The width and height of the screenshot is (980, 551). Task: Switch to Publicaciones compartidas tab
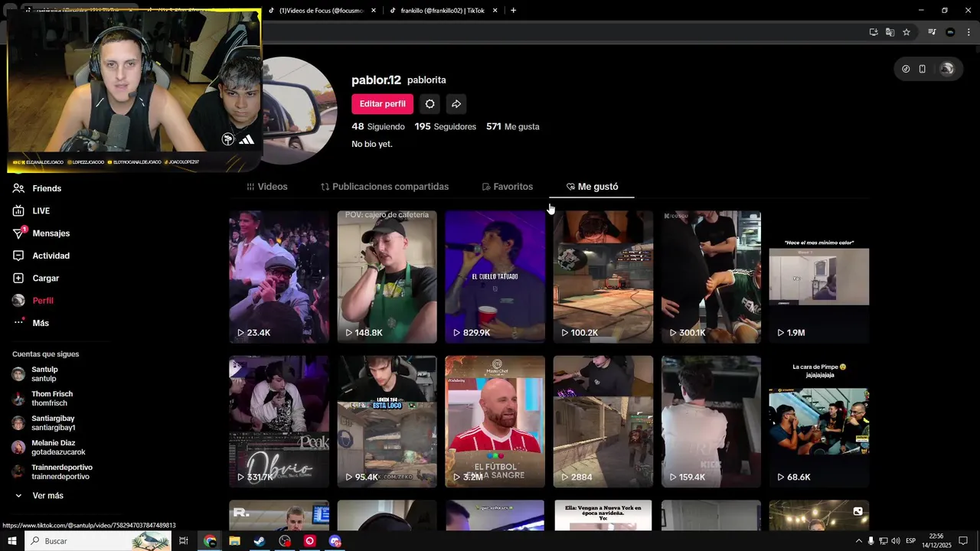(x=384, y=187)
